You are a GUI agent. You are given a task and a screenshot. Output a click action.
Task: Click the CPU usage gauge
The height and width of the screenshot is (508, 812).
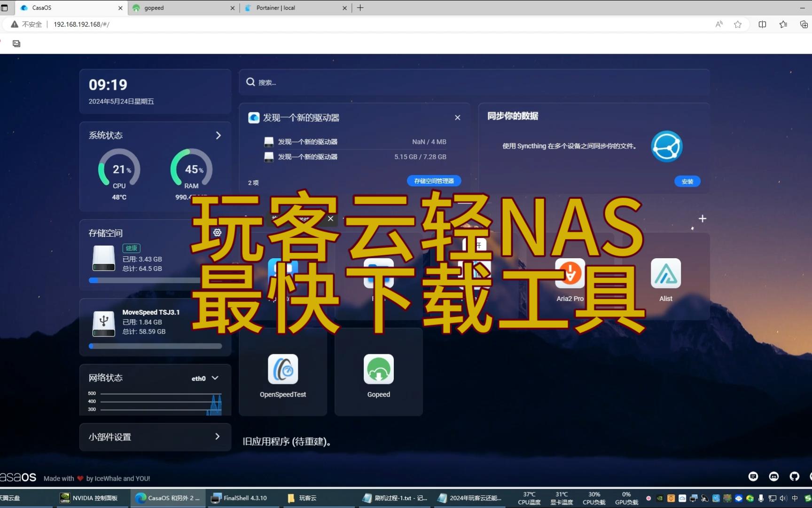point(119,168)
